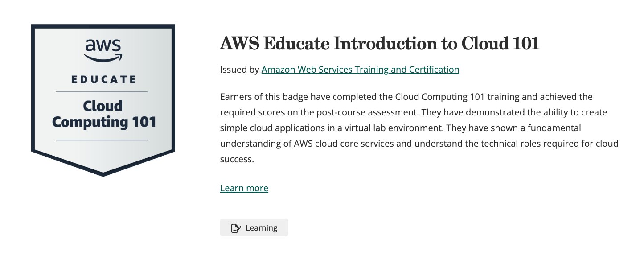This screenshot has width=644, height=268.
Task: Click the upper divider line on badge
Action: click(102, 92)
